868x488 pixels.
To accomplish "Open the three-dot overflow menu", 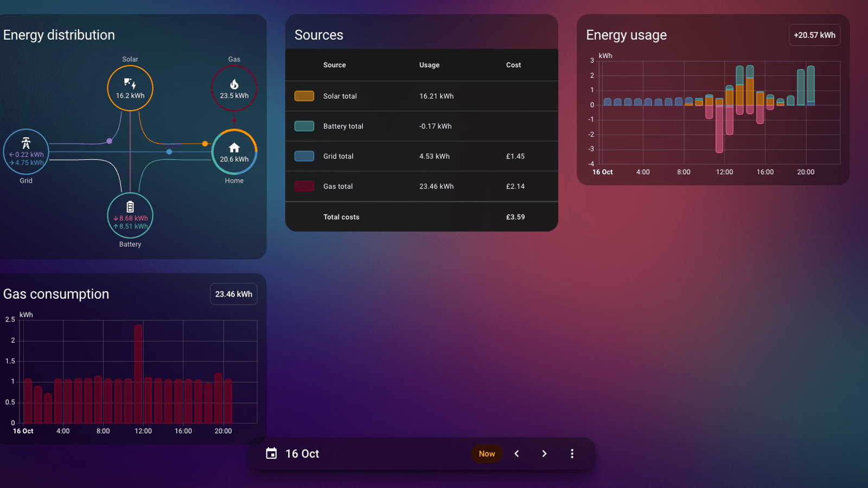I will 572,453.
